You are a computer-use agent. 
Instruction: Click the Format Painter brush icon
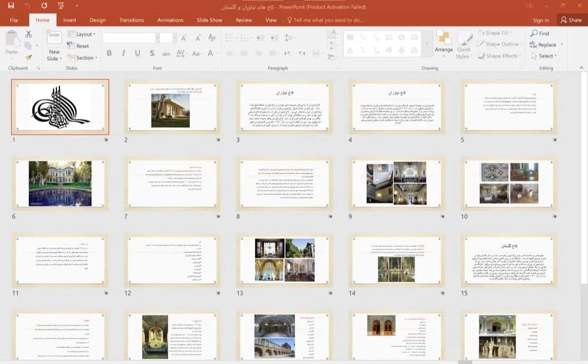click(28, 58)
